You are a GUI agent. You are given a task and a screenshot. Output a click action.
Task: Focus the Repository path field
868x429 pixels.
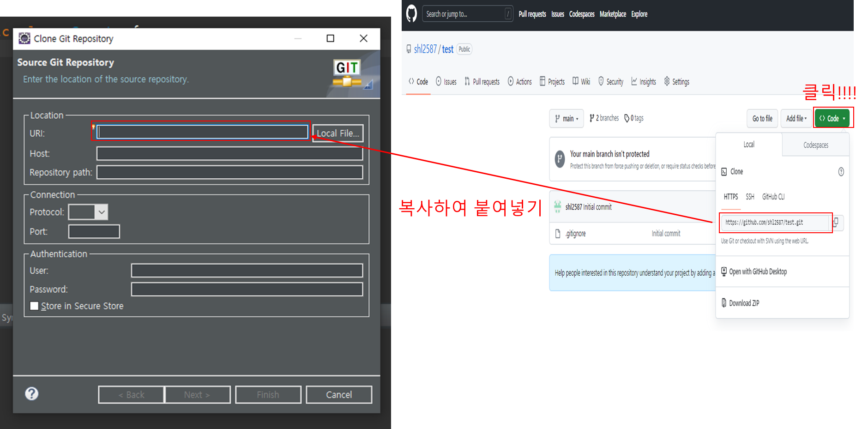pos(229,172)
